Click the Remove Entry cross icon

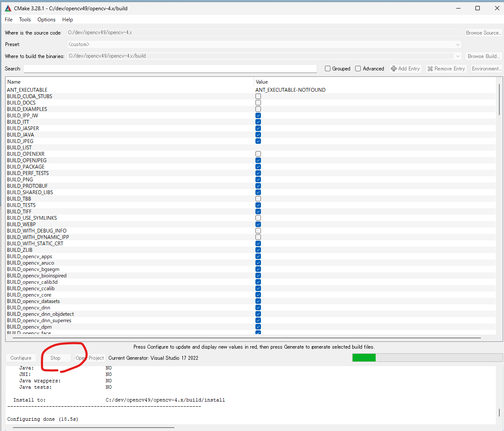coord(430,69)
